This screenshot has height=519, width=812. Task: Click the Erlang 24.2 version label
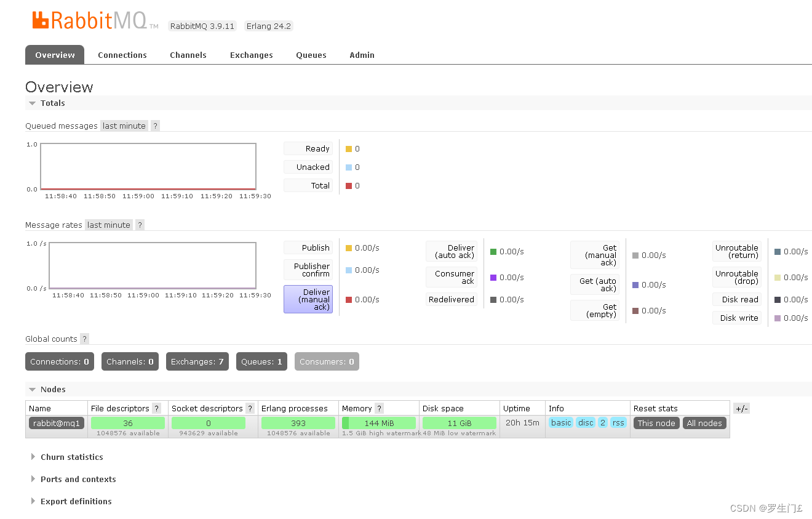point(268,26)
